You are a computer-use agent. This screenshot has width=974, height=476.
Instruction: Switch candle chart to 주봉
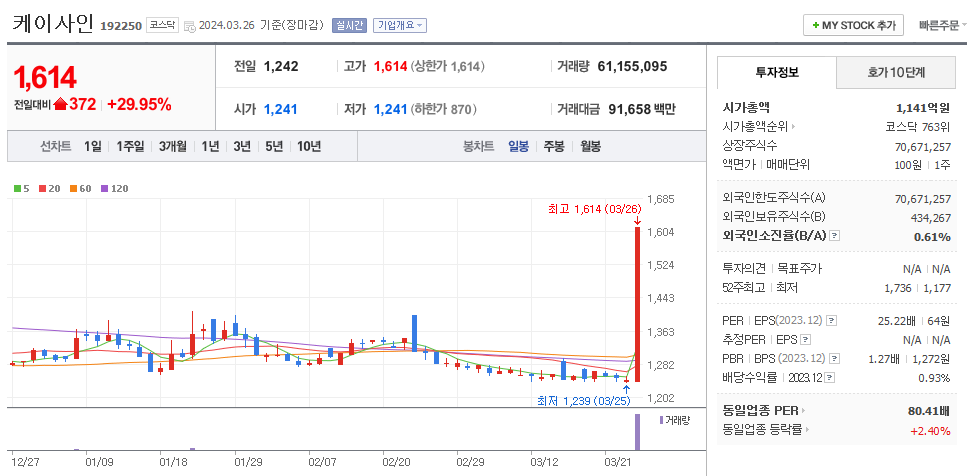point(554,147)
